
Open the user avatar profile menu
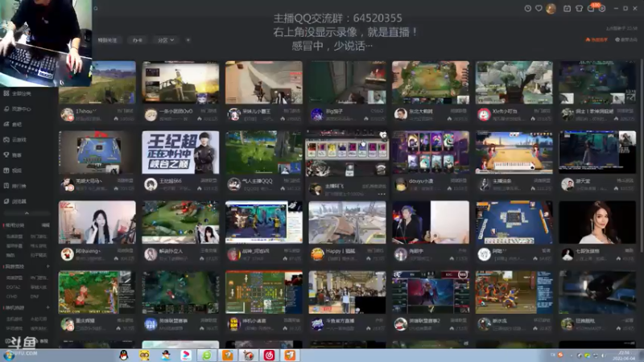click(551, 8)
